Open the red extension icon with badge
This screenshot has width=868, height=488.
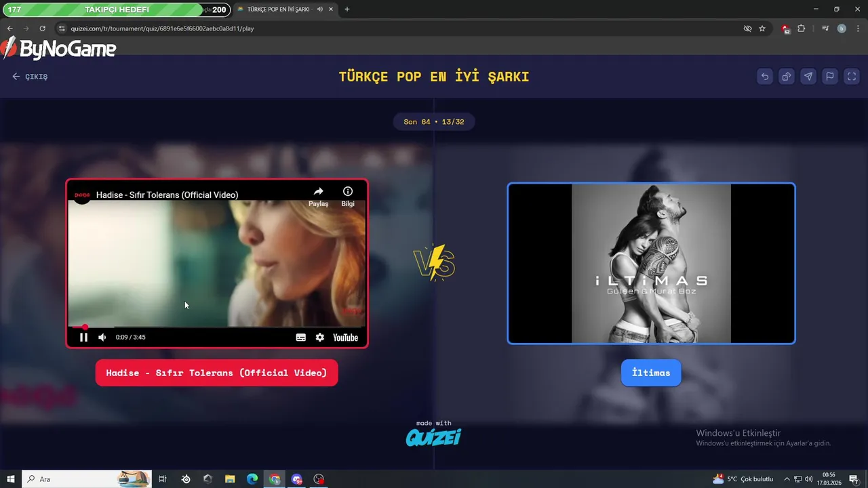[786, 28]
